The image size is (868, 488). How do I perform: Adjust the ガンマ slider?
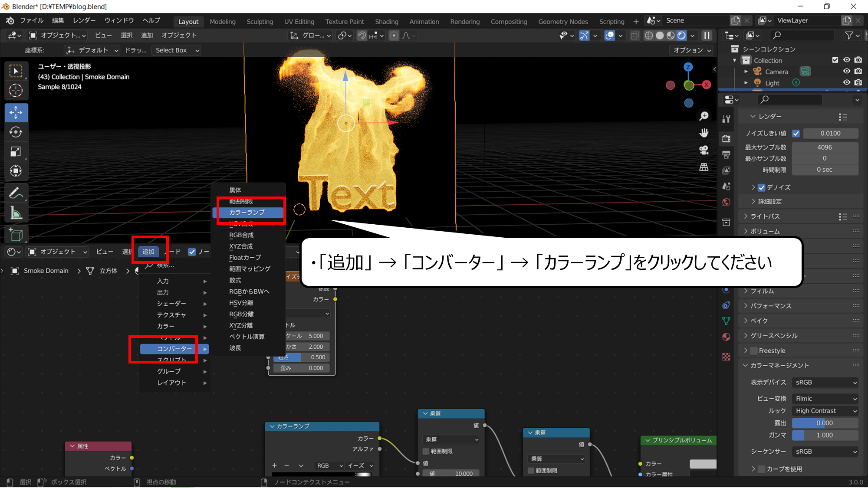click(x=825, y=435)
